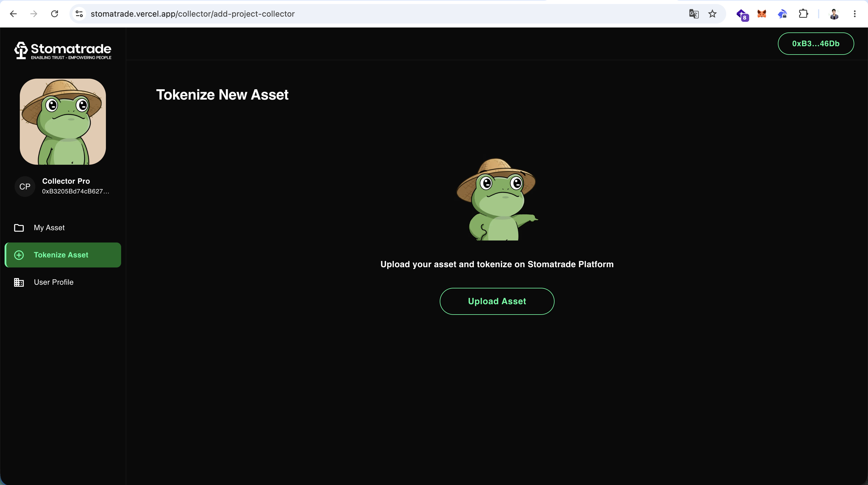868x485 pixels.
Task: Open the 0xB3...46Db wallet button
Action: point(816,43)
